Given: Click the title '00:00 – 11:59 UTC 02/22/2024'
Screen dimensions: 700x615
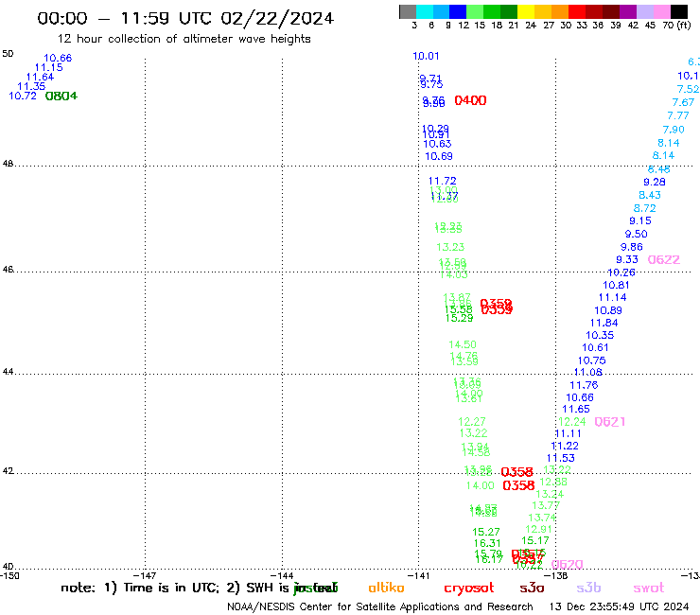Looking at the screenshot, I should [x=185, y=18].
